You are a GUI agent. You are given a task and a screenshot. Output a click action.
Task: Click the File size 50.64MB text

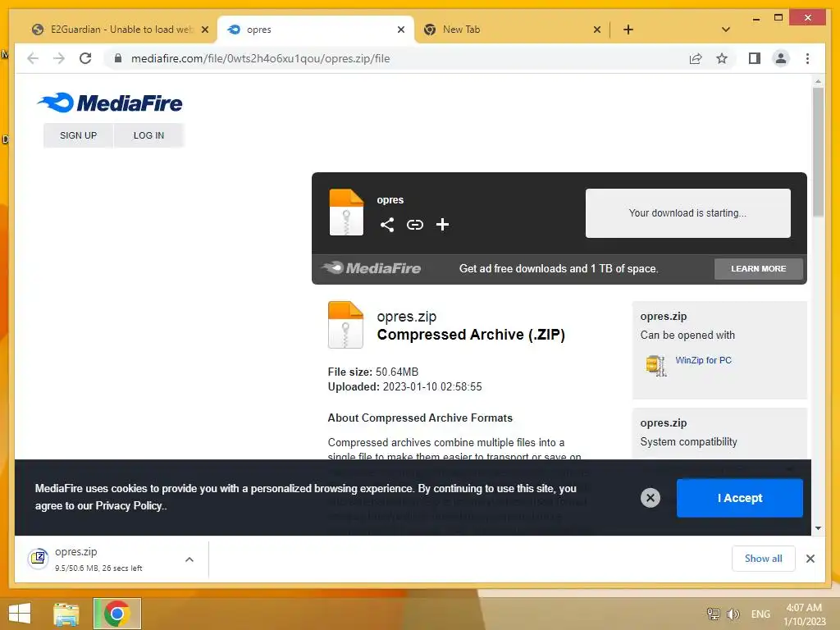373,372
